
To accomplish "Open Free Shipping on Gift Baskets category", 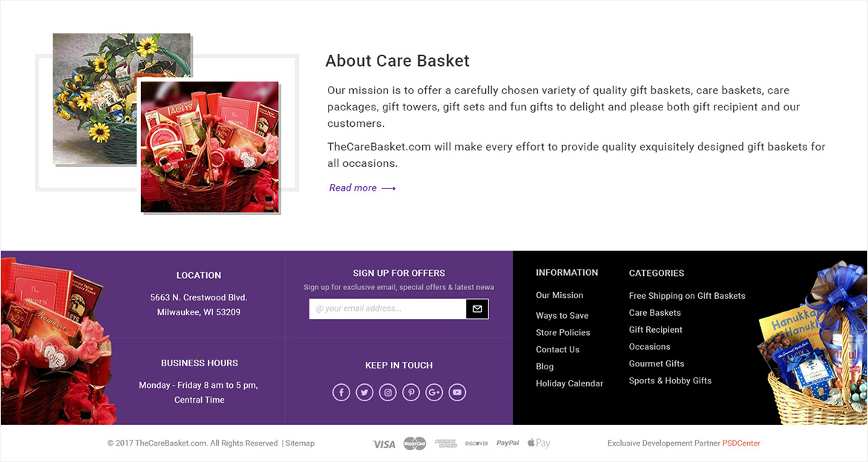I will tap(687, 296).
